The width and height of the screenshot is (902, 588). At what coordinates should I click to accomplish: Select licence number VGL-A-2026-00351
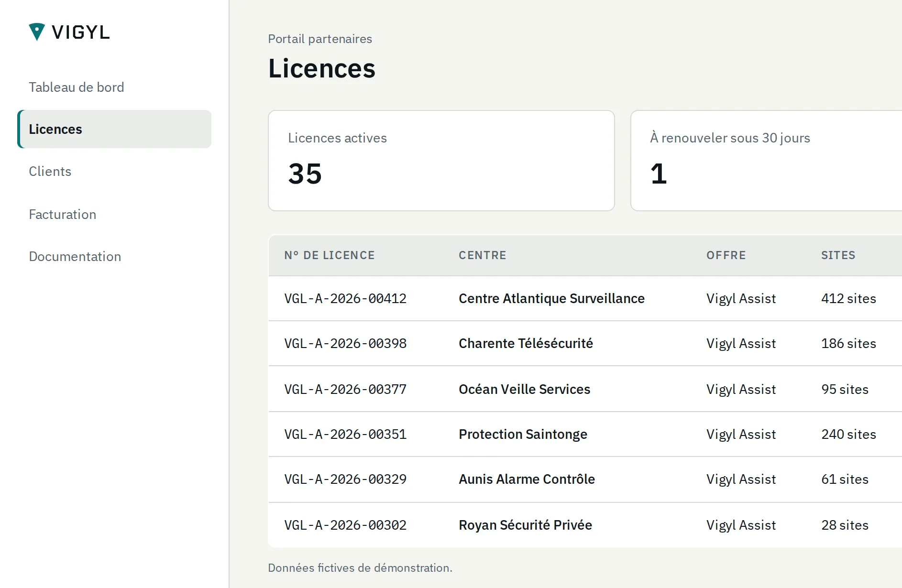pyautogui.click(x=345, y=434)
